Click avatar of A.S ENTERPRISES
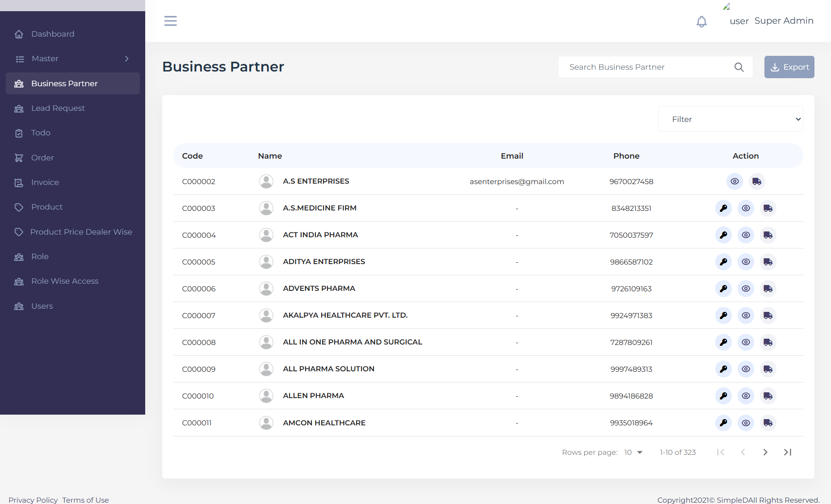 point(266,181)
